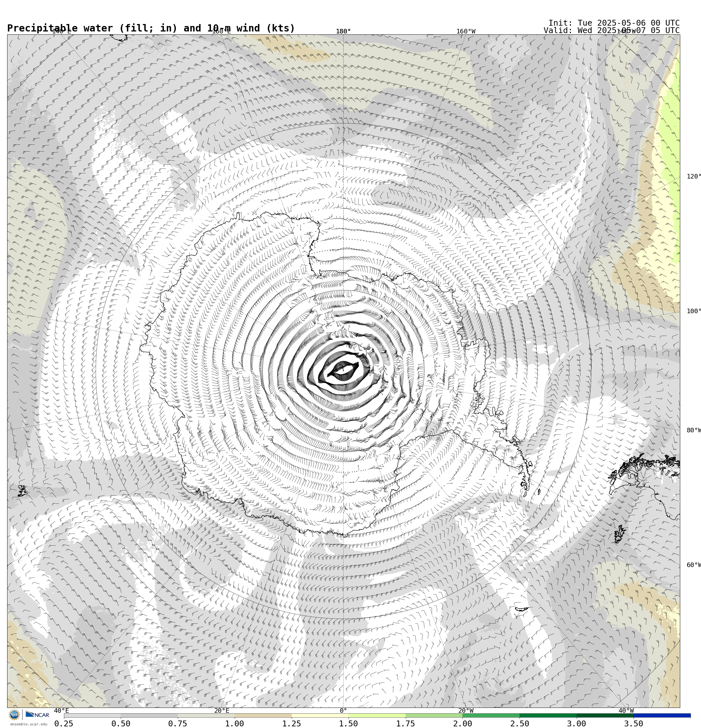Click the 60°W longitude label on right edge
Viewport: 701px width, 728px height.
(x=694, y=565)
